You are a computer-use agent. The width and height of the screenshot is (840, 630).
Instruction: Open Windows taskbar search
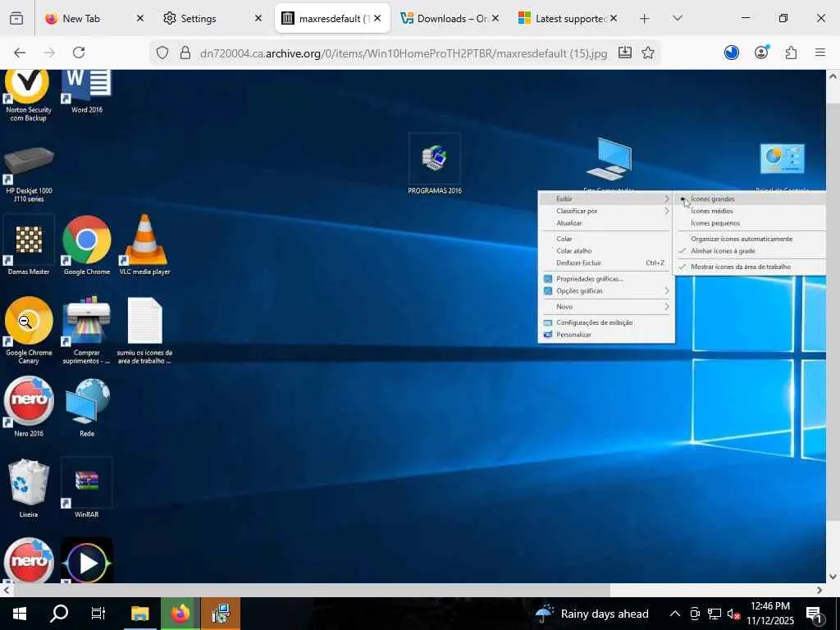(59, 614)
